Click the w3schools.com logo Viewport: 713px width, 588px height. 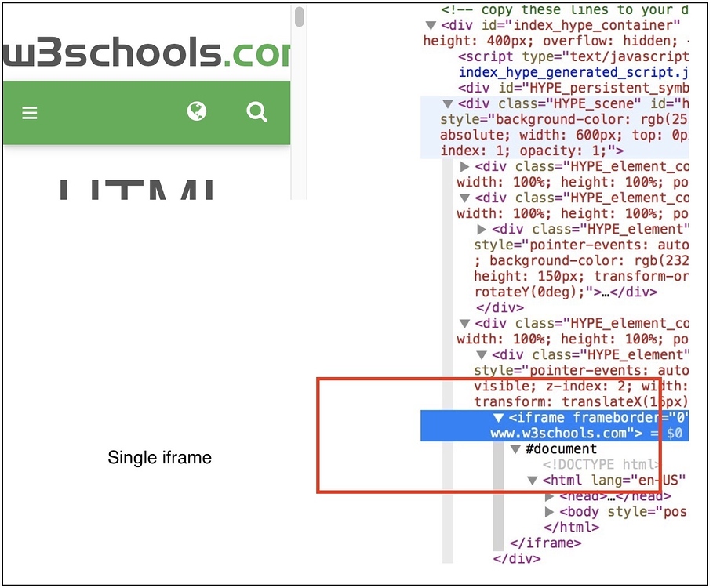click(141, 53)
